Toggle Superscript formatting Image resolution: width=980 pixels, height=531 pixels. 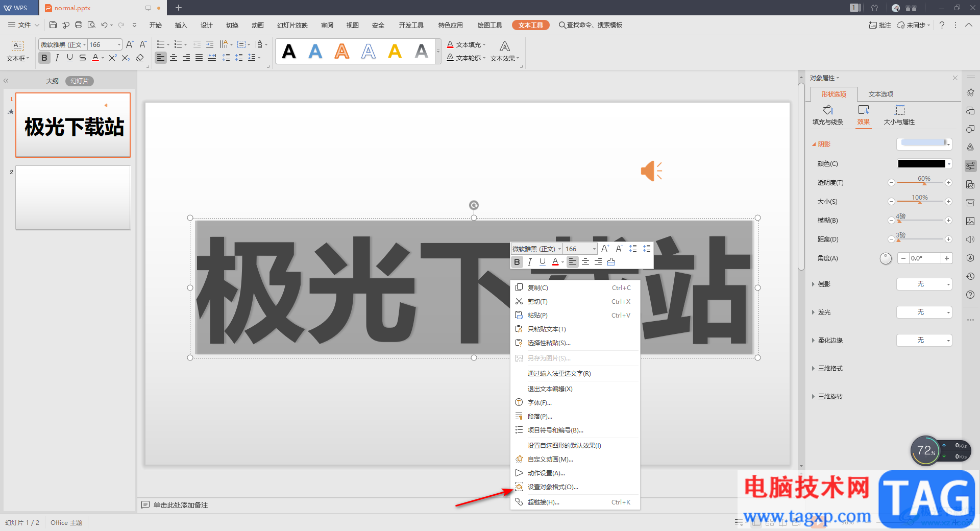click(113, 58)
